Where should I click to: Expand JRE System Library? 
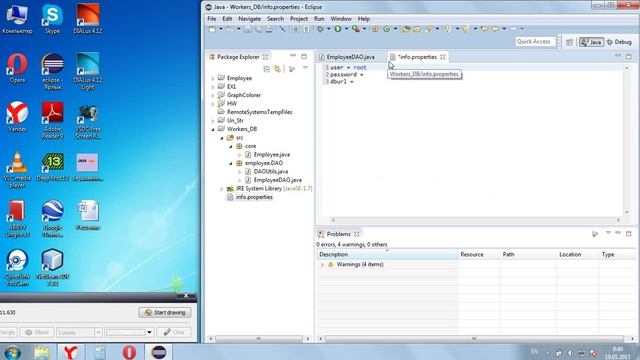click(222, 189)
